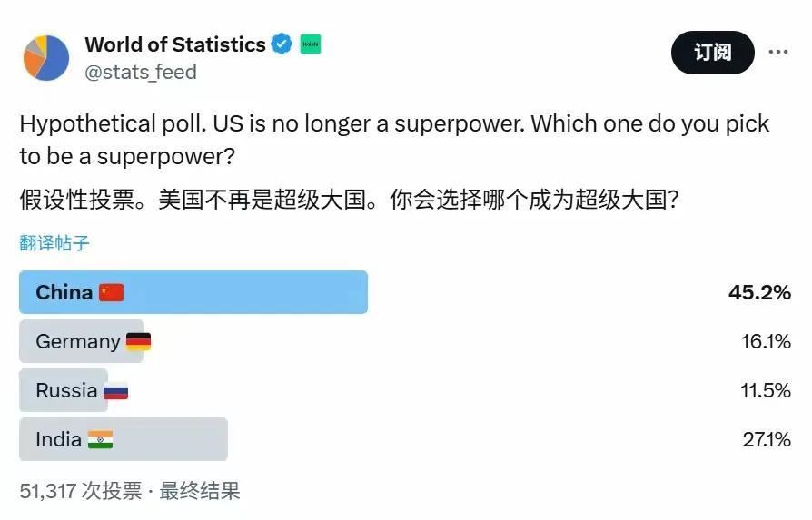Click the black 订阅 subscribe button
The width and height of the screenshot is (812, 520).
pyautogui.click(x=713, y=52)
